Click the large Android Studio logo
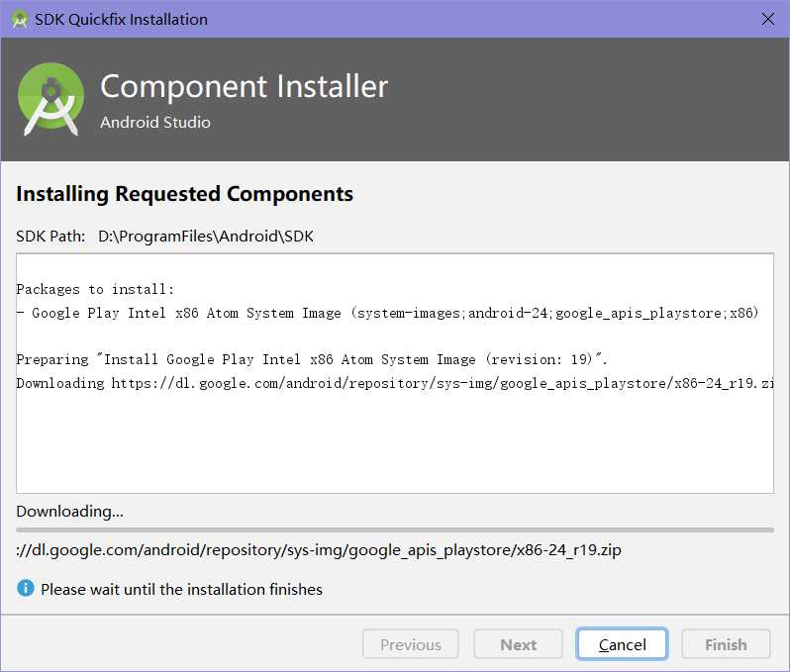This screenshot has width=790, height=672. (50, 99)
